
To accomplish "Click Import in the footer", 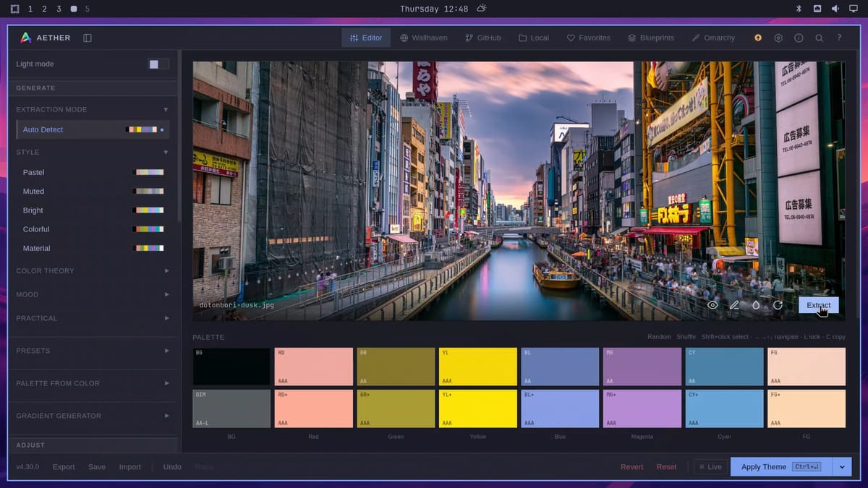I will [x=130, y=467].
